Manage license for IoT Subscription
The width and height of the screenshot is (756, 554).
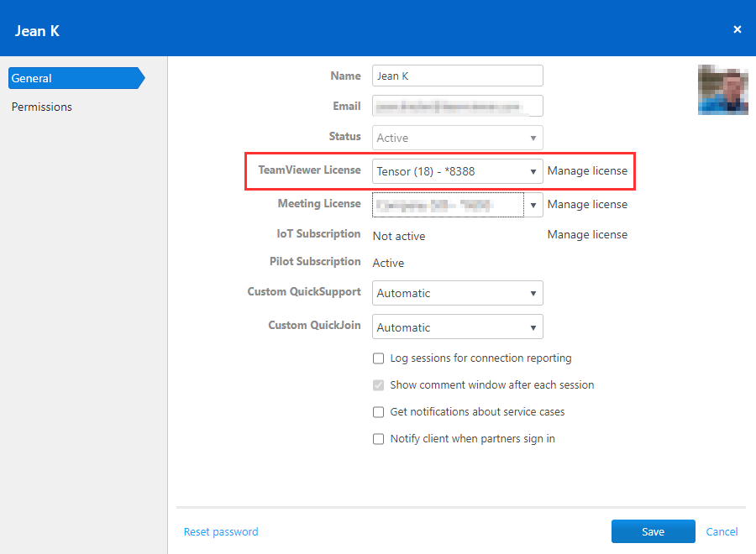[x=587, y=234]
